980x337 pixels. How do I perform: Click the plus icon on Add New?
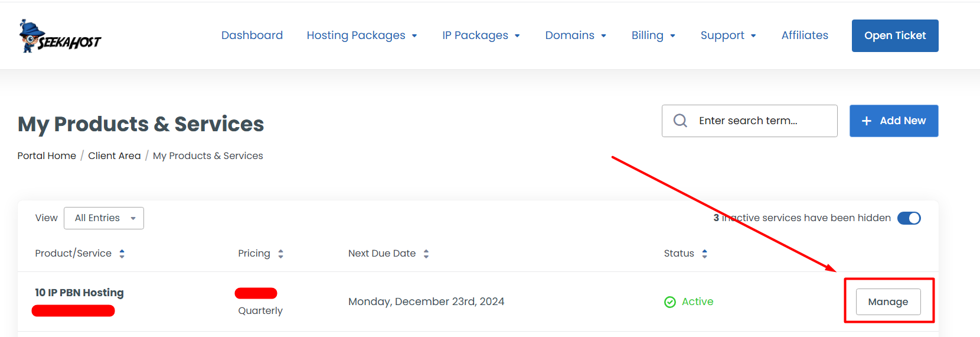coord(866,121)
